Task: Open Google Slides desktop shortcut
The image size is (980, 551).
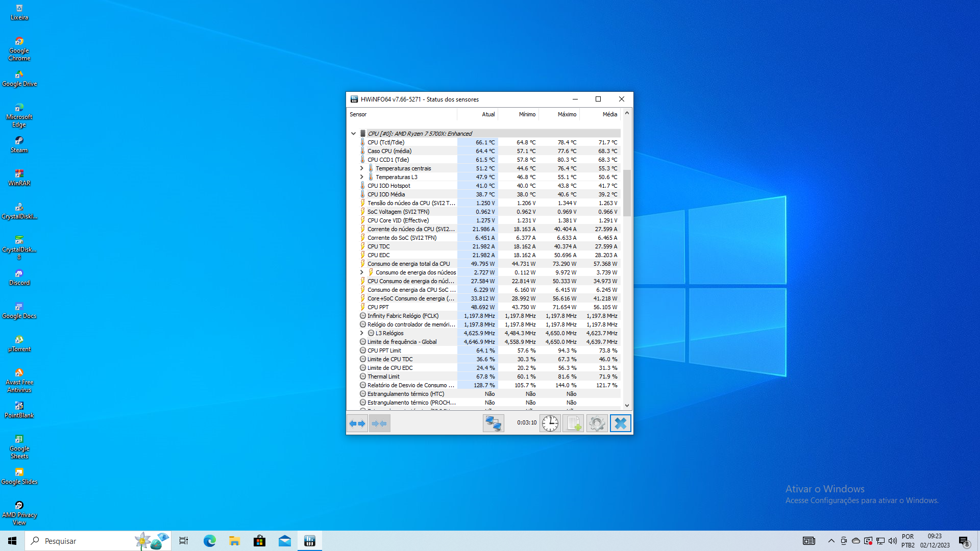Action: [x=19, y=477]
